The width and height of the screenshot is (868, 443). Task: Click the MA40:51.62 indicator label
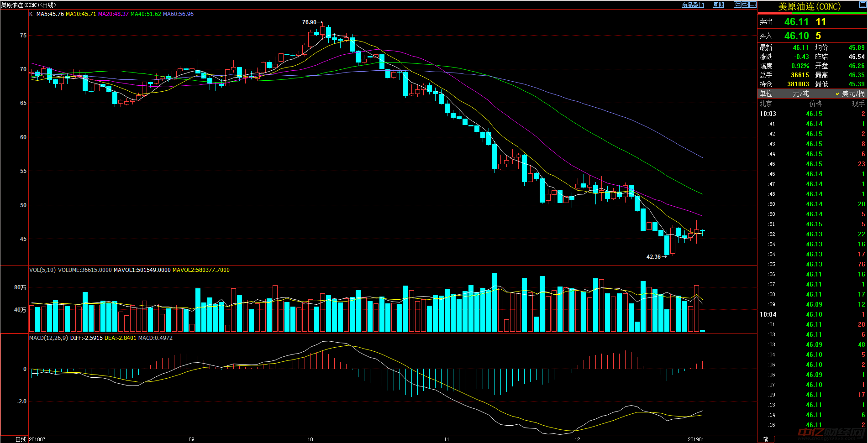146,14
